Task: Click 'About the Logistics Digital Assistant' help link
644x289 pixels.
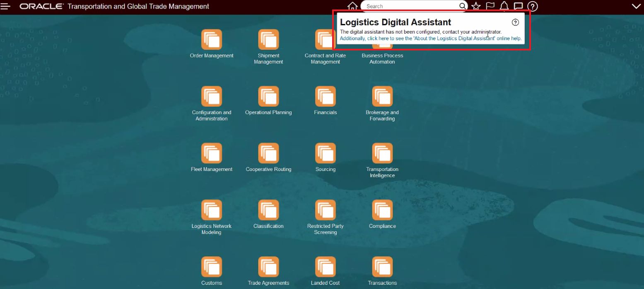Action: pyautogui.click(x=431, y=38)
